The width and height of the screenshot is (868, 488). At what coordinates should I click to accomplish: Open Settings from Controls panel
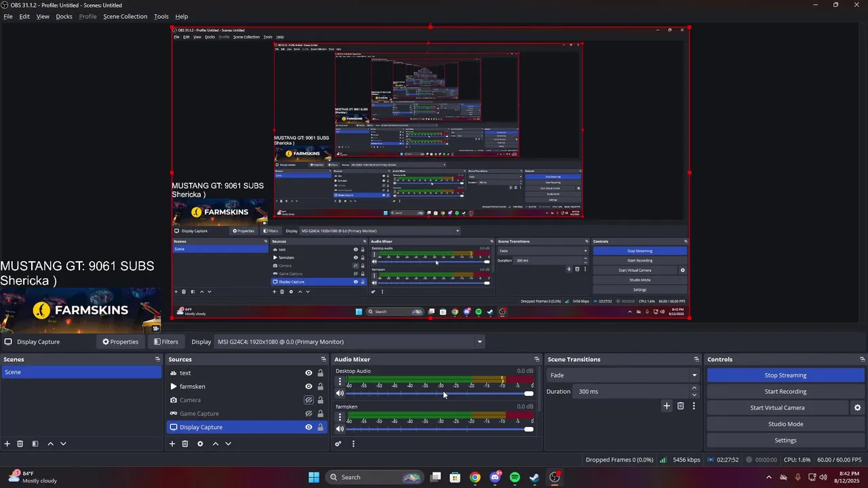[785, 441]
